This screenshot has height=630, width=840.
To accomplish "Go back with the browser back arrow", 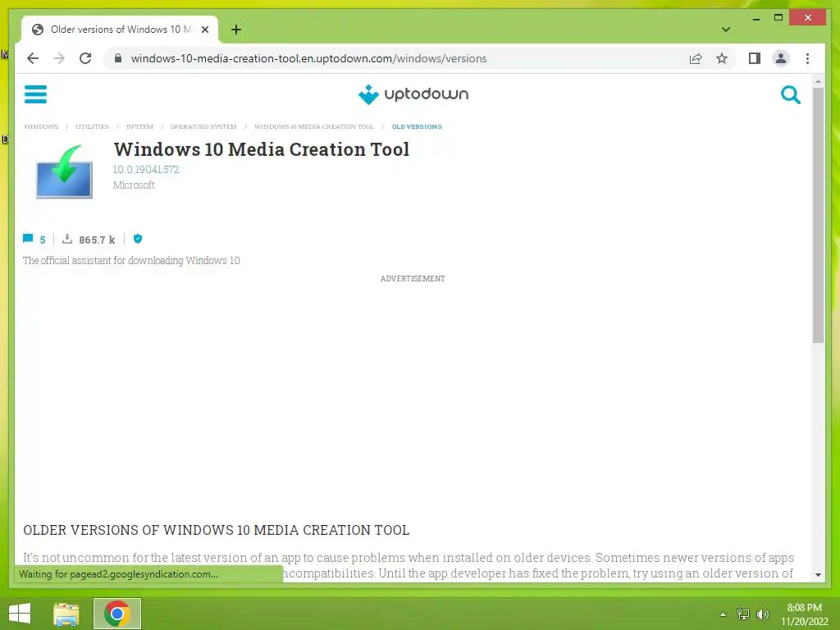I will [33, 58].
